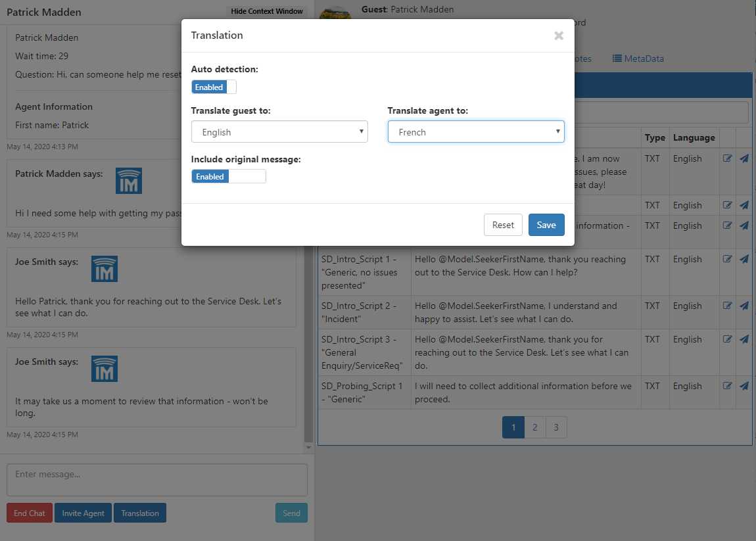Send the SD_Probing_Script 1 script
Image resolution: width=756 pixels, height=541 pixels.
(x=744, y=386)
